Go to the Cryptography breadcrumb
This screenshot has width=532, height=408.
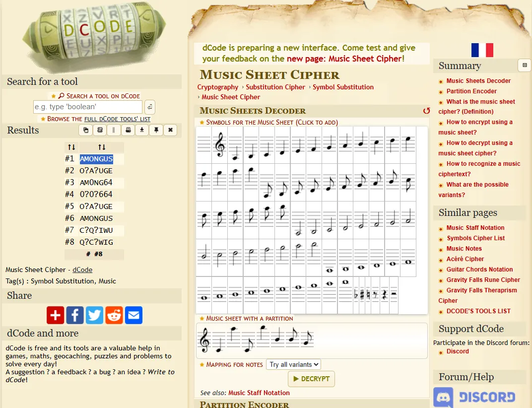coord(218,87)
